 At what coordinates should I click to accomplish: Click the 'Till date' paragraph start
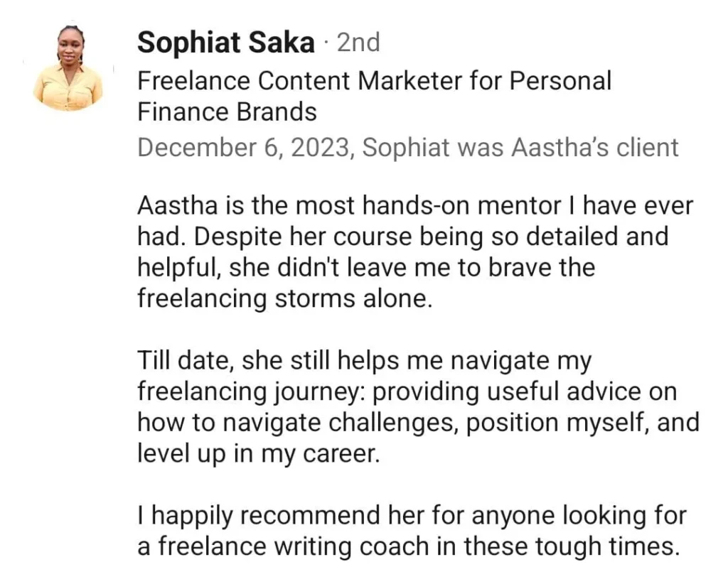(x=182, y=361)
